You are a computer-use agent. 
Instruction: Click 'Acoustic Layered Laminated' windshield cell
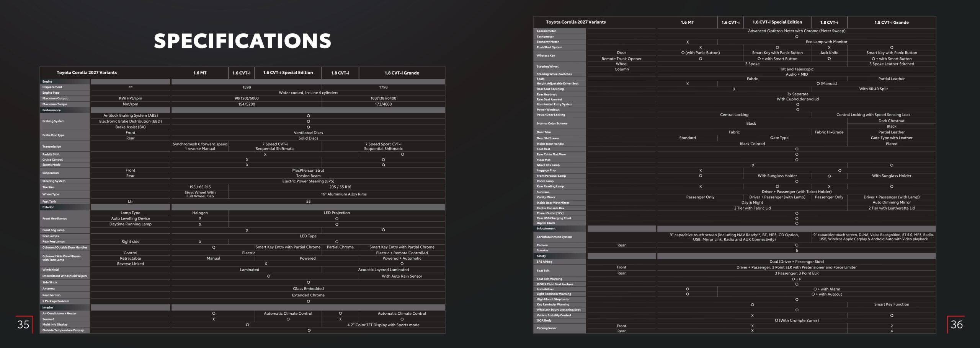click(x=383, y=270)
